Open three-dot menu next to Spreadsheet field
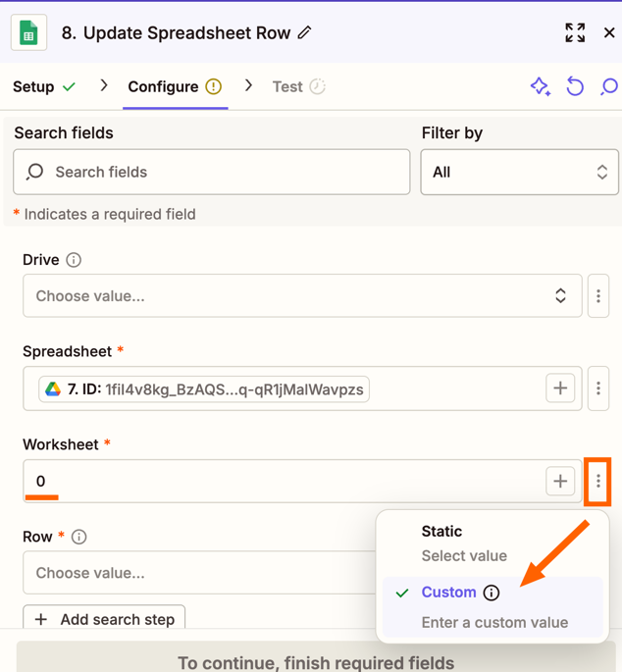The height and width of the screenshot is (672, 622). click(598, 388)
